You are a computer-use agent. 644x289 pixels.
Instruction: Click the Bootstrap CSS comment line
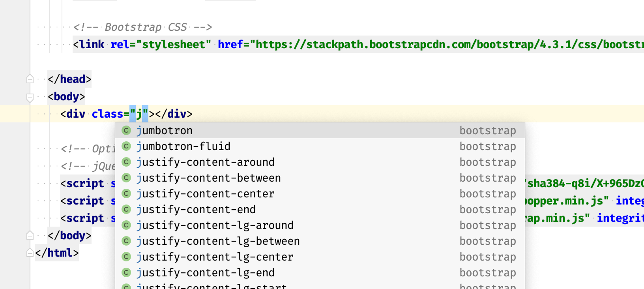tap(143, 27)
